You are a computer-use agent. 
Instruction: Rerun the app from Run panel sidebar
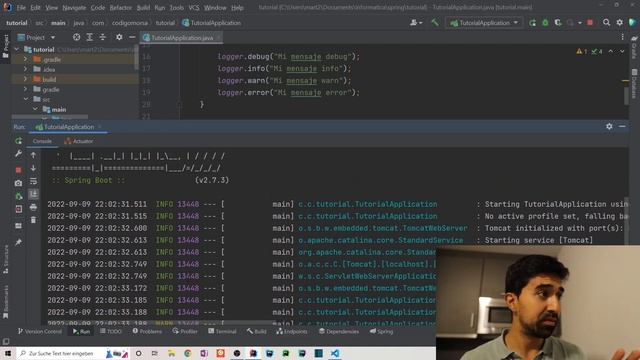pyautogui.click(x=18, y=141)
